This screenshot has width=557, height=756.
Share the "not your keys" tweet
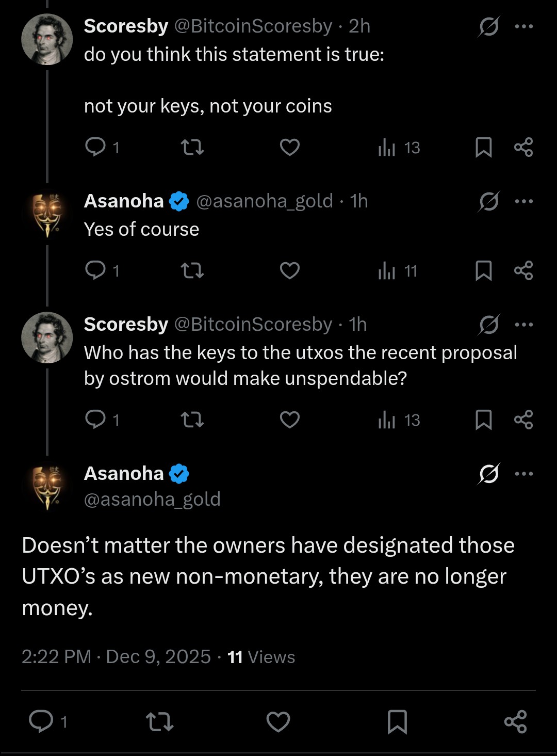(x=523, y=148)
